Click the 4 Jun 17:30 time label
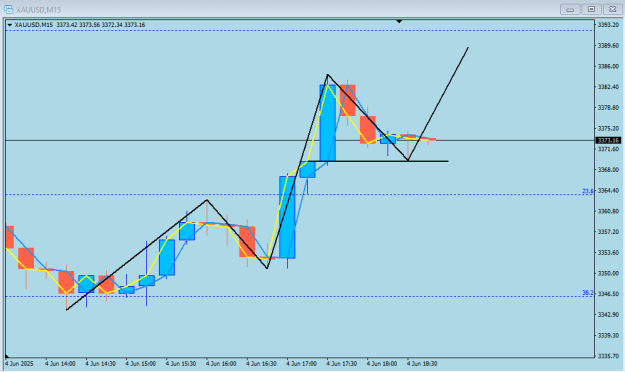This screenshot has height=372, width=625. (x=342, y=364)
